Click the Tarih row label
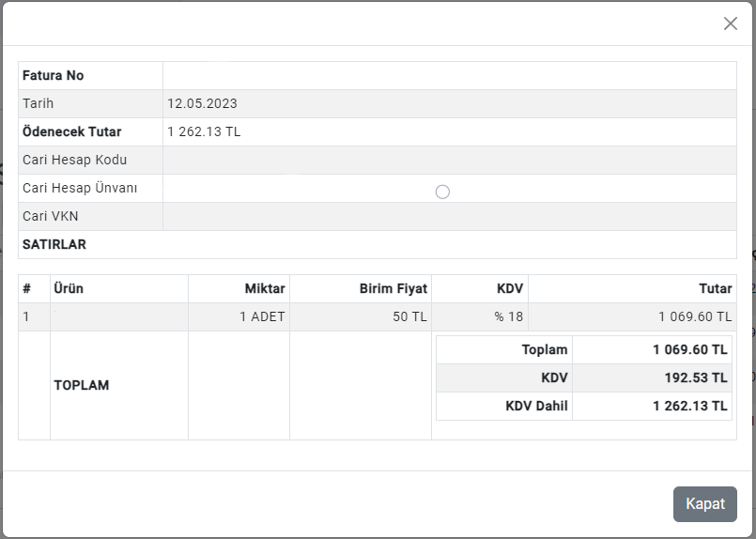Viewport: 756px width, 539px height. click(39, 103)
